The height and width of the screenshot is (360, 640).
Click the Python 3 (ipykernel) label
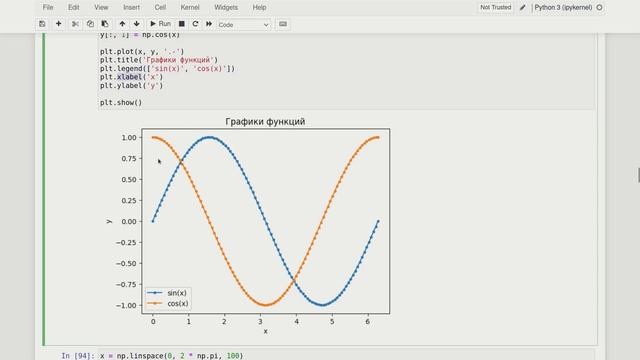pos(563,7)
